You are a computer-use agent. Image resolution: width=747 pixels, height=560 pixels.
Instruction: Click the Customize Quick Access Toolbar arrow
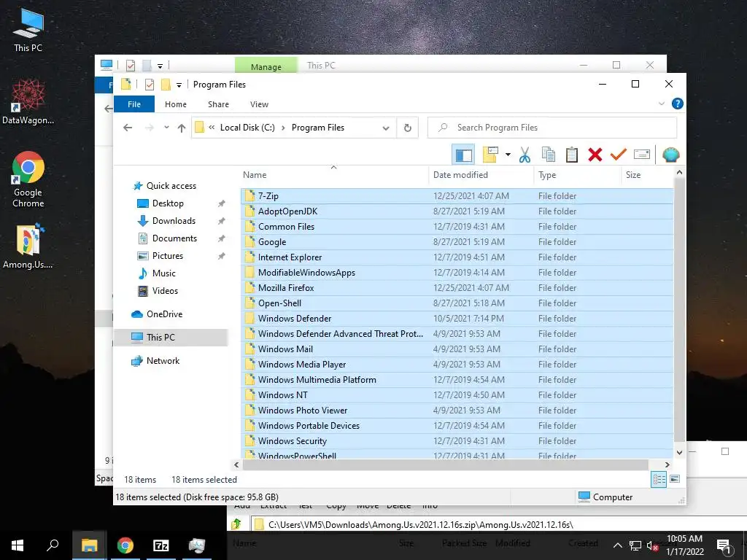[179, 85]
